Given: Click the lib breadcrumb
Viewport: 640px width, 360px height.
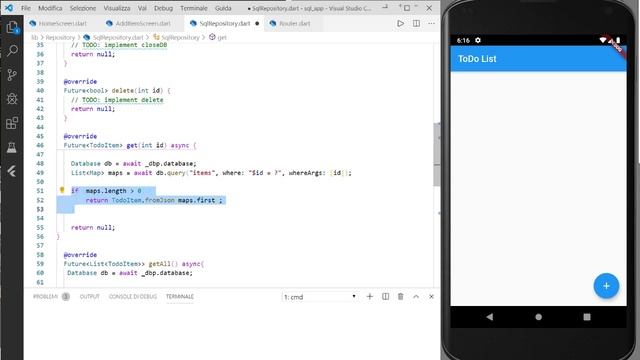Looking at the screenshot, I should pos(34,38).
